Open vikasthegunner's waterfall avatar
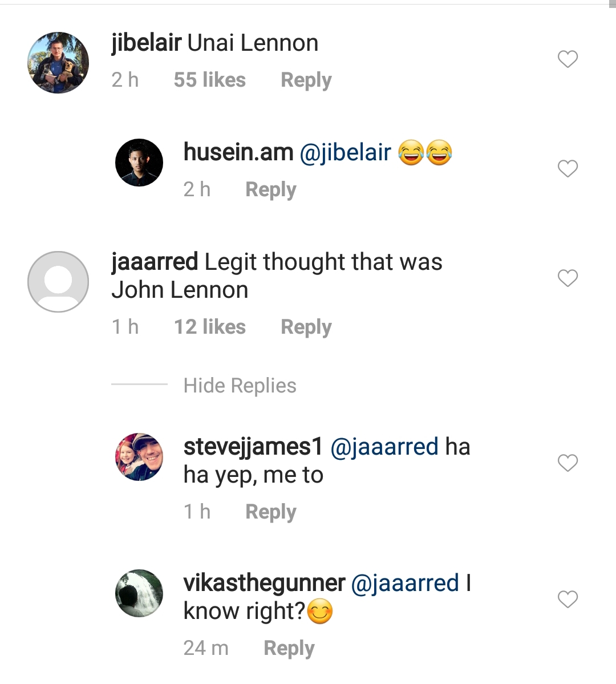Viewport: 616px width, 684px height. coord(139,593)
